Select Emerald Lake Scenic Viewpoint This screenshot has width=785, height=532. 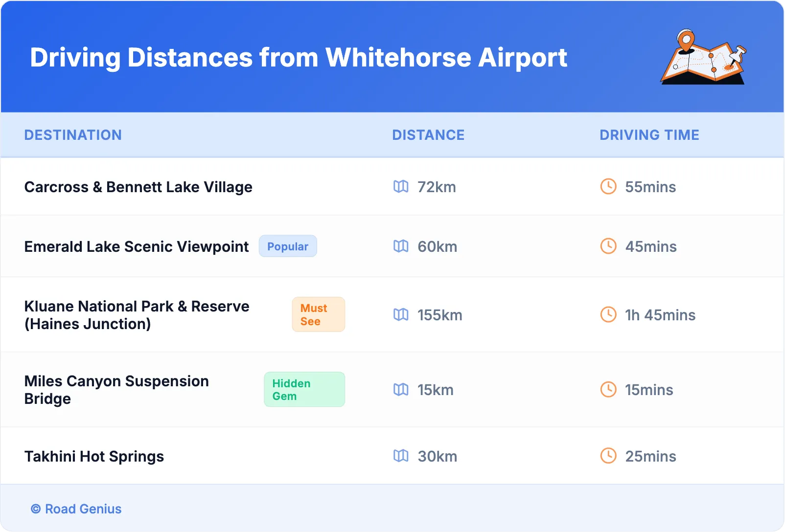137,246
